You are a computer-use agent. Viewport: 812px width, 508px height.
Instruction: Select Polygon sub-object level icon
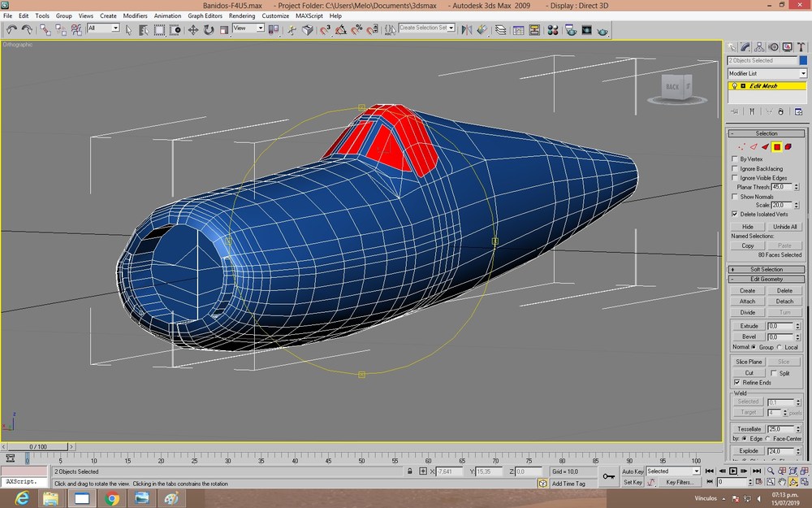tap(777, 147)
